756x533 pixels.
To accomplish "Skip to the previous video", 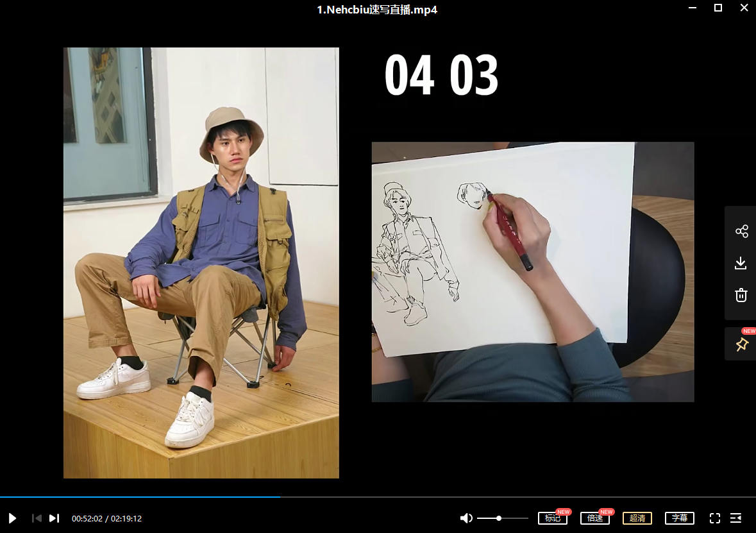I will pyautogui.click(x=37, y=518).
